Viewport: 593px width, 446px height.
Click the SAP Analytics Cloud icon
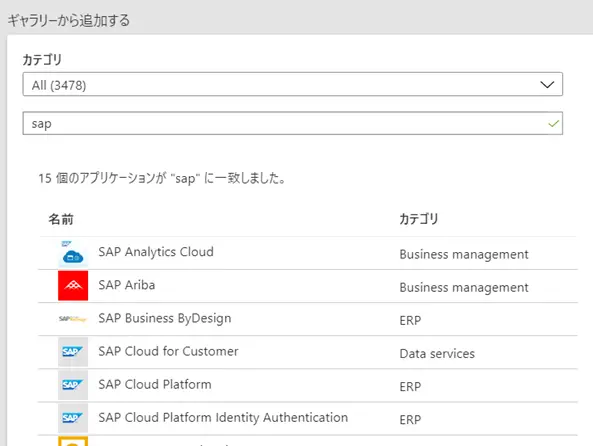pyautogui.click(x=73, y=253)
